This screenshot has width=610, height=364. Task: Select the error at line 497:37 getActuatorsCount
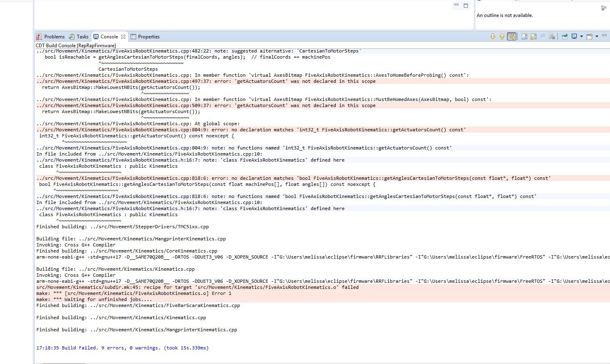tap(206, 81)
